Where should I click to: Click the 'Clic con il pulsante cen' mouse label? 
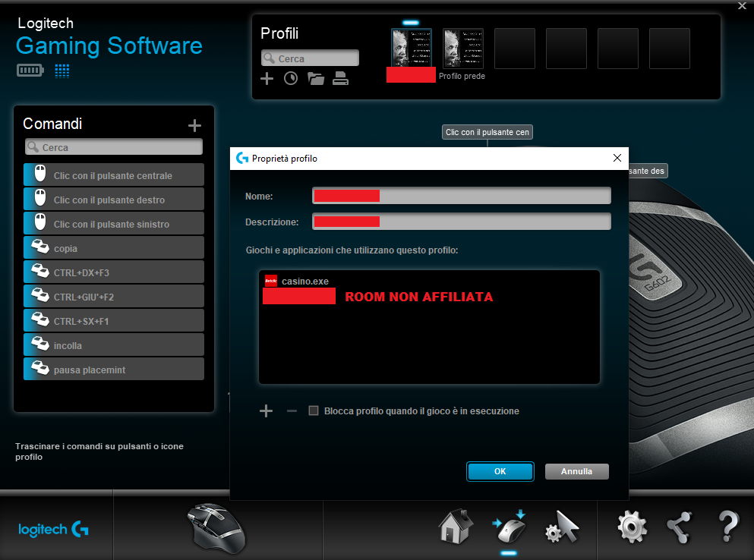click(487, 132)
